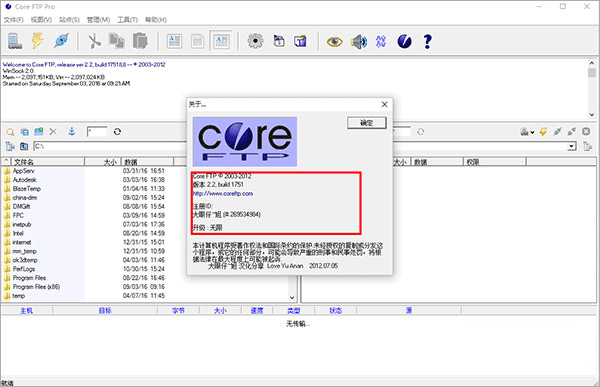The width and height of the screenshot is (600, 387).
Task: Click the Core FTP globe logo icon in toolbar
Action: pos(404,41)
